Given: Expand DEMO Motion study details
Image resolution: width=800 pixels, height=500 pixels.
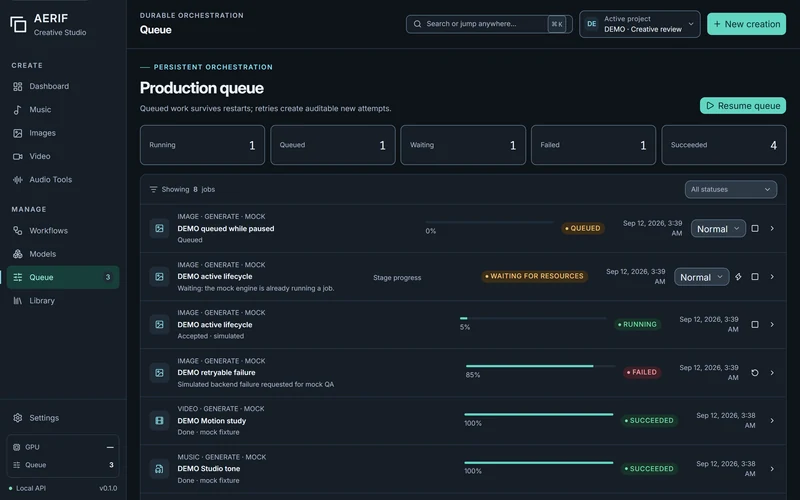Looking at the screenshot, I should click(772, 421).
